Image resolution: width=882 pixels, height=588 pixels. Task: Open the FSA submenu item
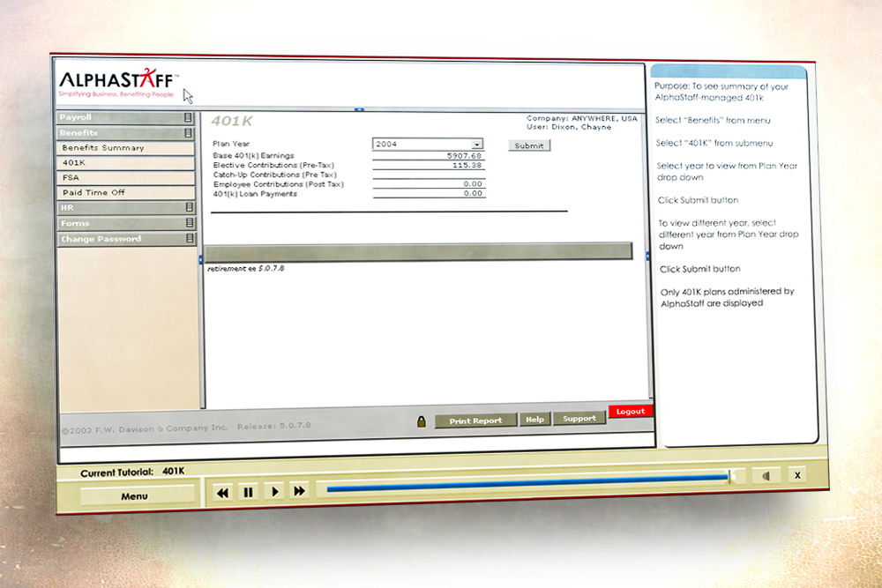125,177
